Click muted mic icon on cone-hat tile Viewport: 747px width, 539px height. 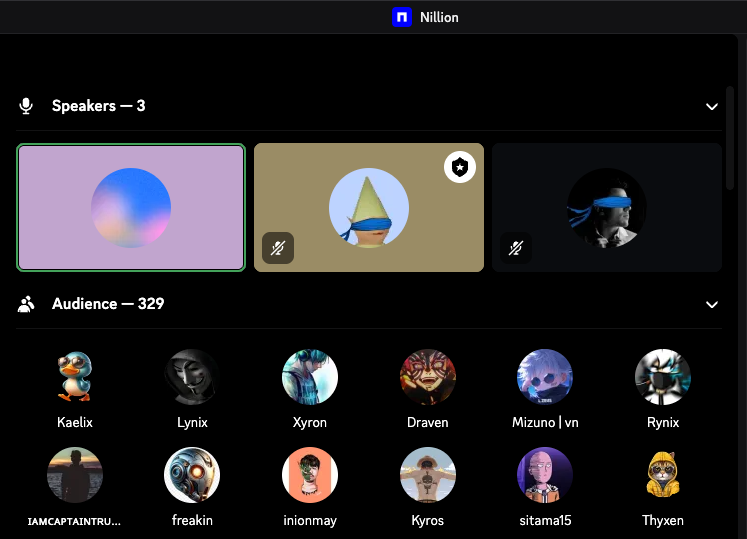tap(278, 248)
